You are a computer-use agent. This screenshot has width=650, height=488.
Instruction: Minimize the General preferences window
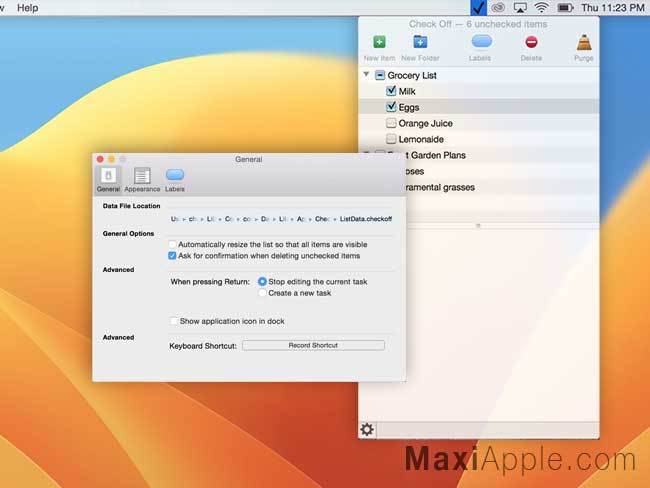point(112,159)
